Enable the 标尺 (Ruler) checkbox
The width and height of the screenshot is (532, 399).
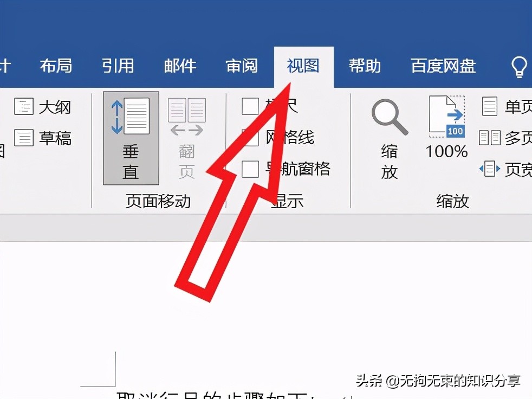coord(250,106)
